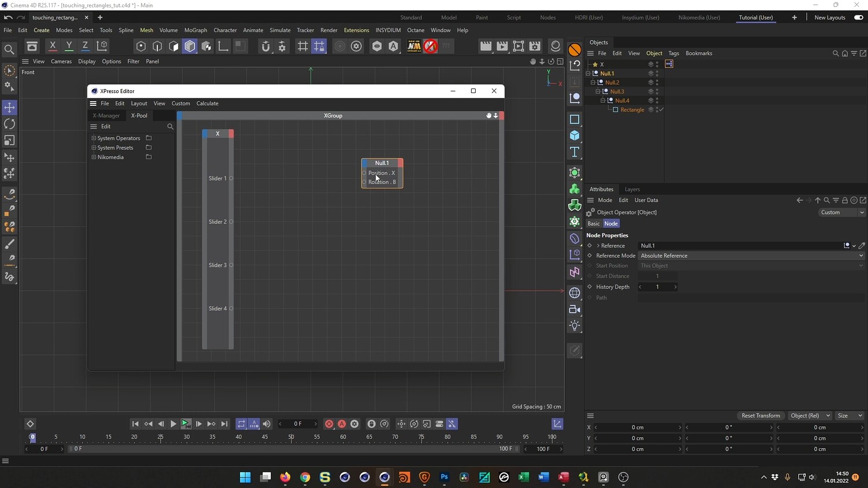The image size is (868, 488).
Task: Open the XPresso tag on X object
Action: point(669,64)
